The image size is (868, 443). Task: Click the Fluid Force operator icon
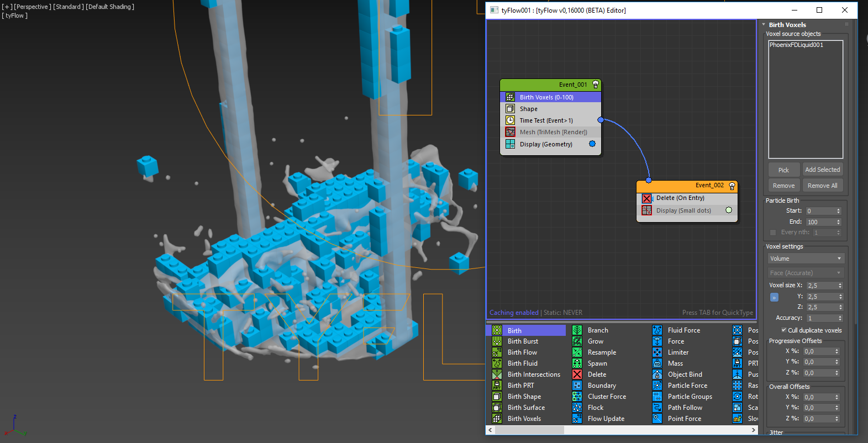657,330
